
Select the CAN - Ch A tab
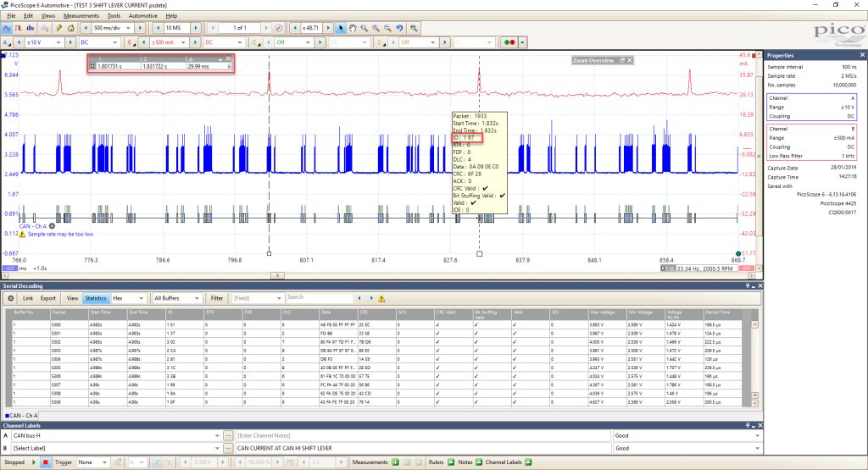tap(21, 415)
